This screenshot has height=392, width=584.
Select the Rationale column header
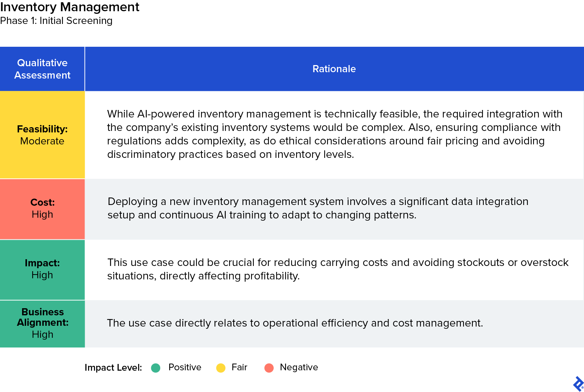(334, 69)
